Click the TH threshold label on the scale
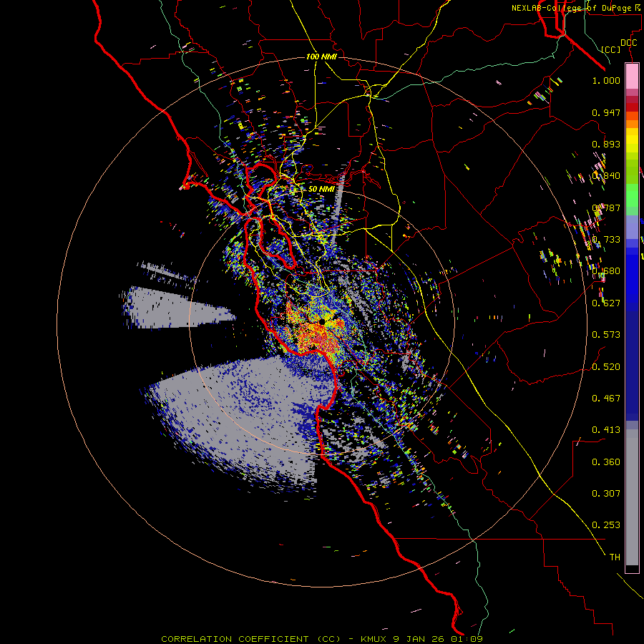 [x=615, y=557]
